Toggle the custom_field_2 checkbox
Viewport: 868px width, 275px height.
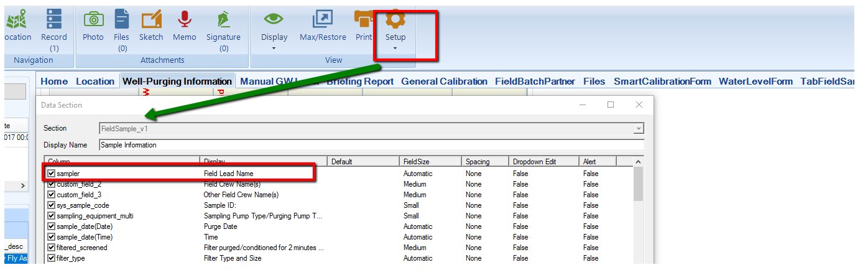click(x=52, y=184)
